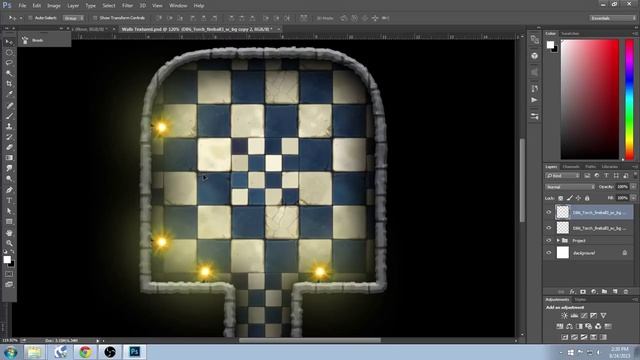
Task: Select the Elliptical Marquee tool
Action: pos(9,52)
